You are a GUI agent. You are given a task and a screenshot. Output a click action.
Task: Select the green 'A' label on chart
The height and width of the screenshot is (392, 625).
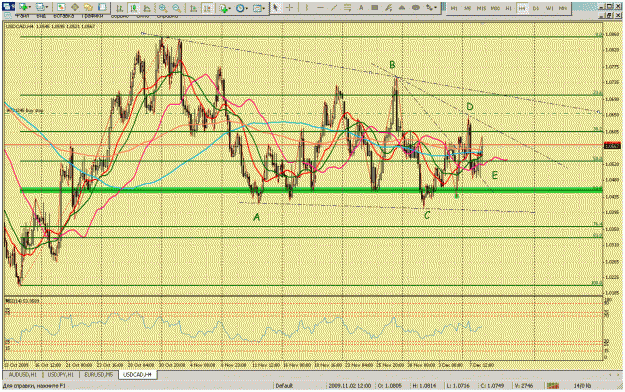pos(257,217)
